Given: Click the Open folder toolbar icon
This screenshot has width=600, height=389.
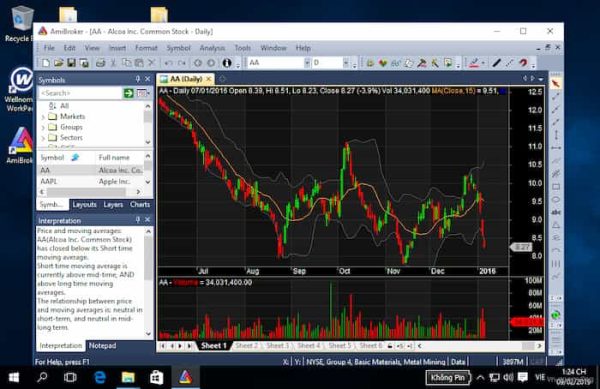Looking at the screenshot, I should point(58,63).
